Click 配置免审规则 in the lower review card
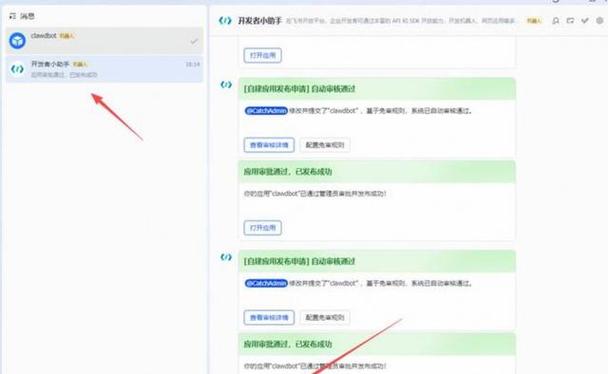Screen dimensions: 608x374 click(x=325, y=317)
